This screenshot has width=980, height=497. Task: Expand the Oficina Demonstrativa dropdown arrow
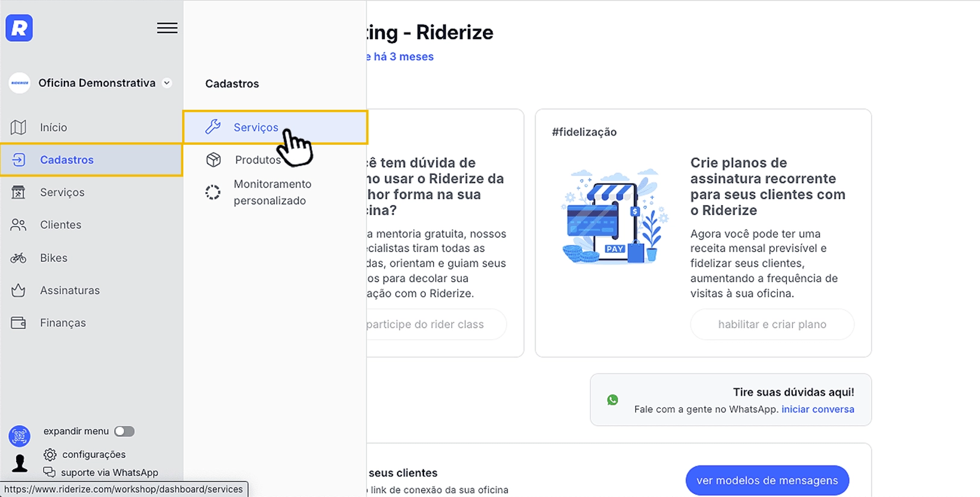[x=167, y=83]
